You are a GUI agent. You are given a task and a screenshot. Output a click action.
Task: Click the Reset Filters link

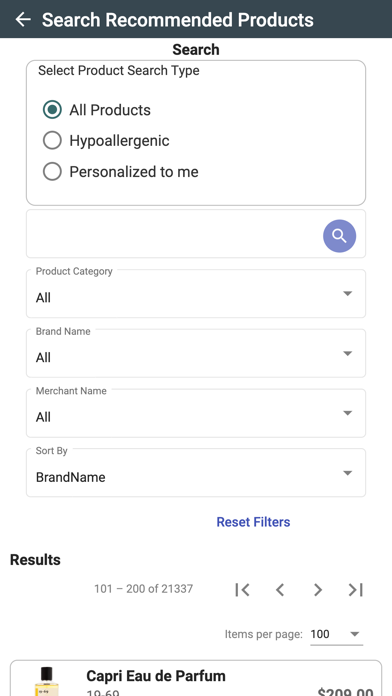pyautogui.click(x=253, y=522)
